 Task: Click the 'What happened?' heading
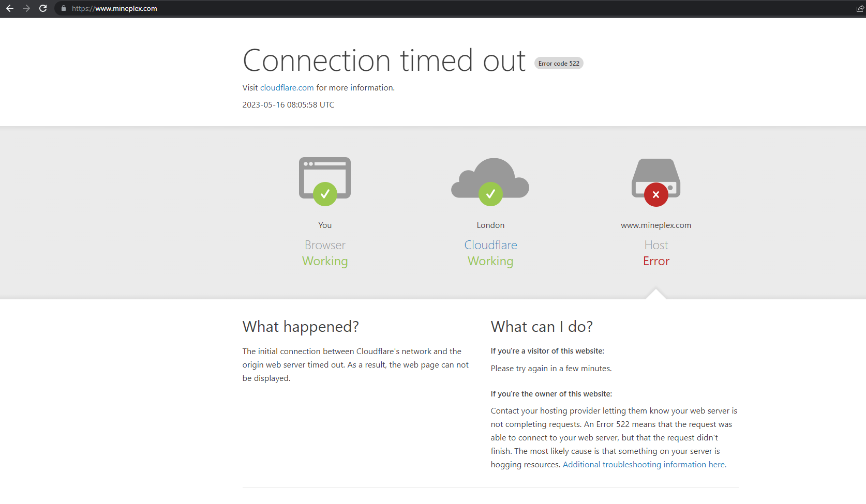point(301,327)
